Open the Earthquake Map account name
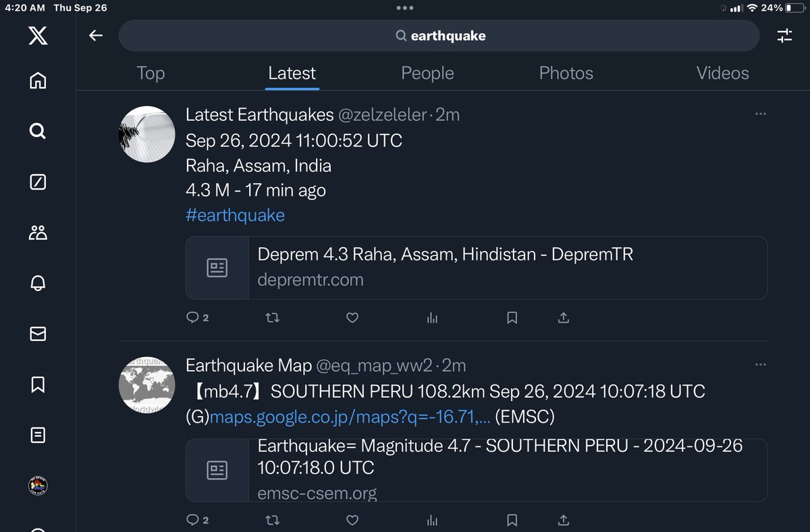Screen dimensions: 810x532 248,366
